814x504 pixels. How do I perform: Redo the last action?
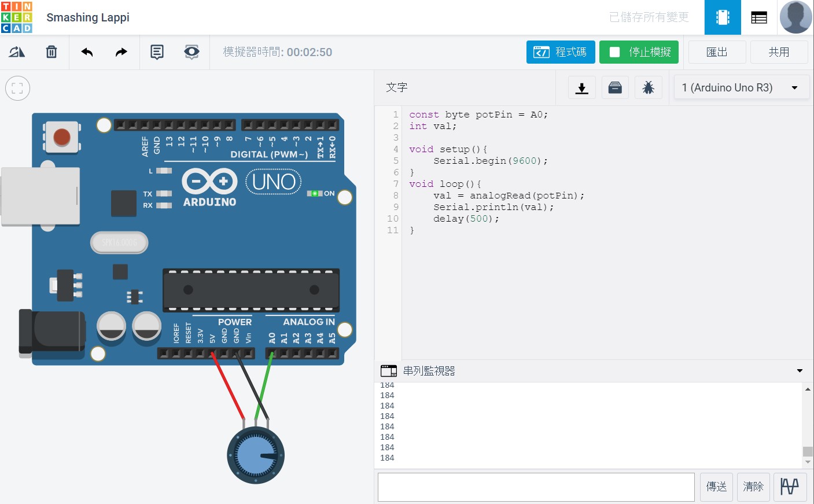(121, 52)
